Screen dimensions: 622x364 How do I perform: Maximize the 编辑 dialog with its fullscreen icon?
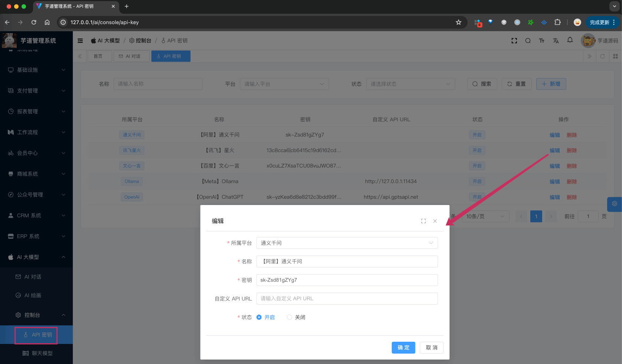(x=423, y=221)
